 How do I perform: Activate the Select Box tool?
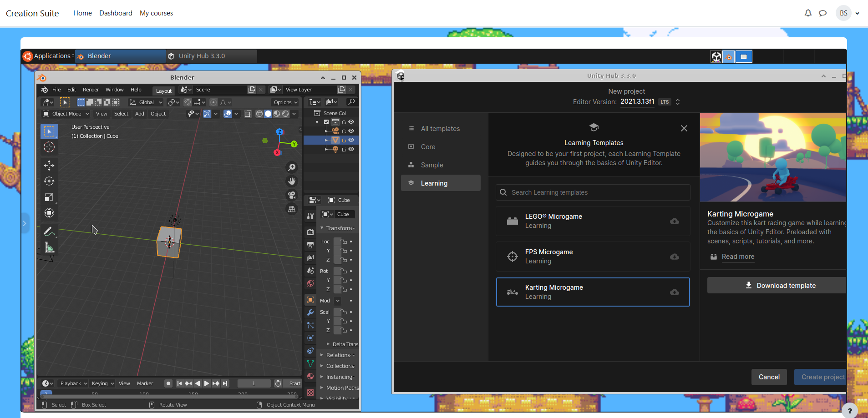point(49,131)
